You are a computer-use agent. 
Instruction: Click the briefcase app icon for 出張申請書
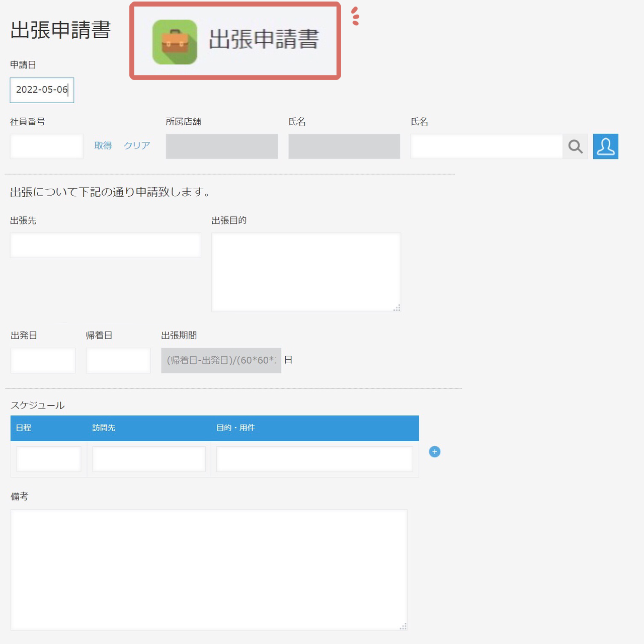175,42
